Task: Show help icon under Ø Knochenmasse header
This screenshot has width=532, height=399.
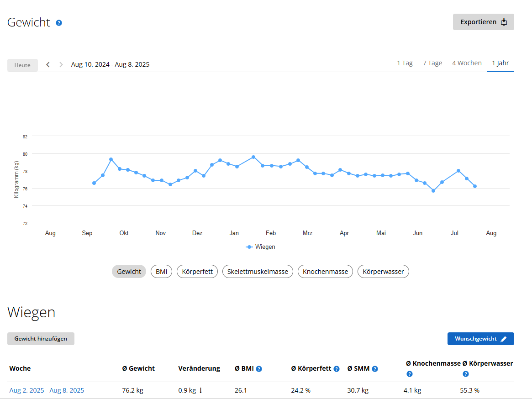Action: pos(410,374)
